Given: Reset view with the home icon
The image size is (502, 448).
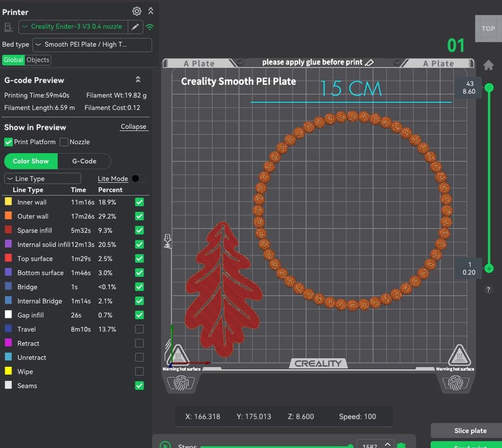Looking at the screenshot, I should 488,65.
